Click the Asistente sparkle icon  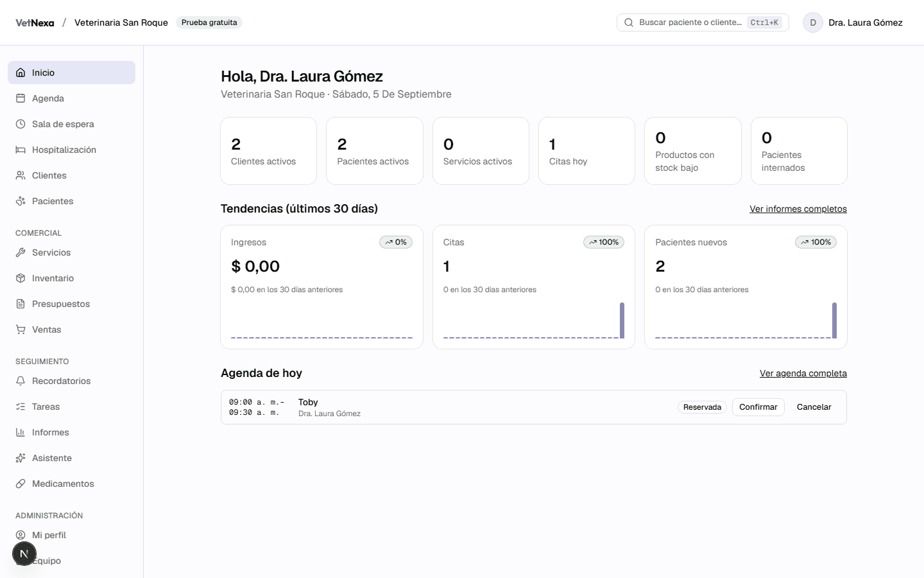click(x=21, y=458)
